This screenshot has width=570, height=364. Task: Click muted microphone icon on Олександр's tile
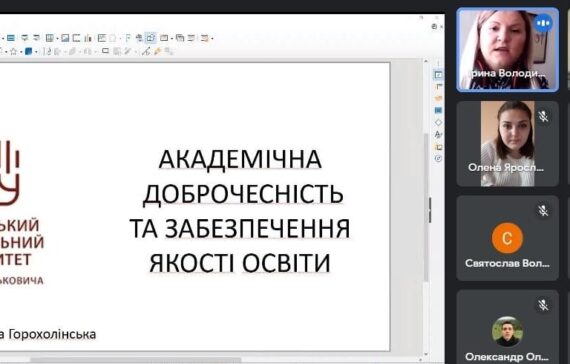pos(543,305)
